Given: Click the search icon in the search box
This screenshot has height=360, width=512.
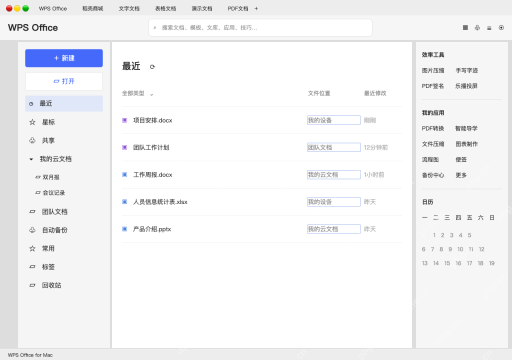Looking at the screenshot, I should coord(155,28).
